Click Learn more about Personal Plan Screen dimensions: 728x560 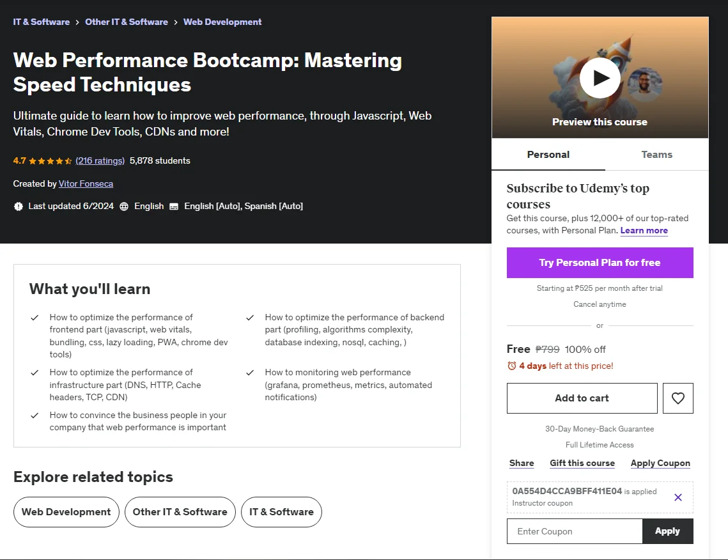point(644,230)
